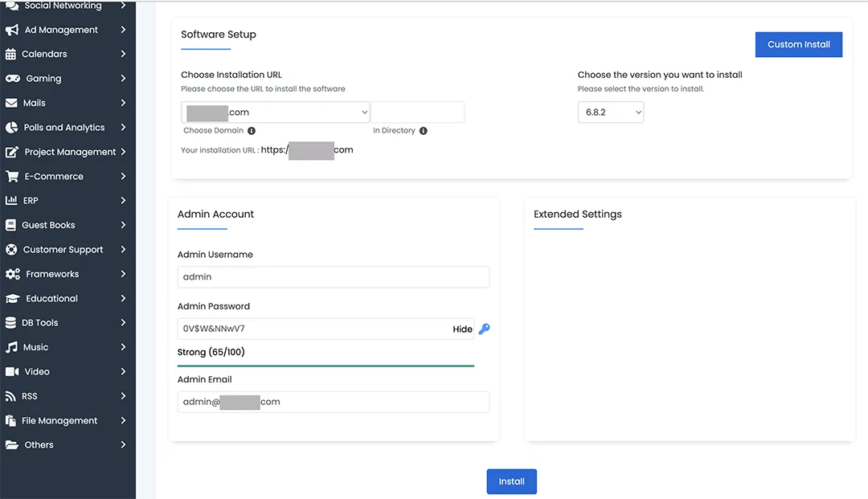Click the Ad Management megaphone icon
The width and height of the screenshot is (868, 499).
pos(11,30)
